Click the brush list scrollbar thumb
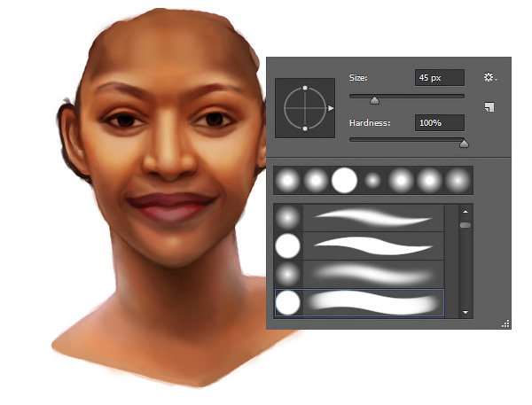This screenshot has width=532, height=405. pyautogui.click(x=465, y=225)
